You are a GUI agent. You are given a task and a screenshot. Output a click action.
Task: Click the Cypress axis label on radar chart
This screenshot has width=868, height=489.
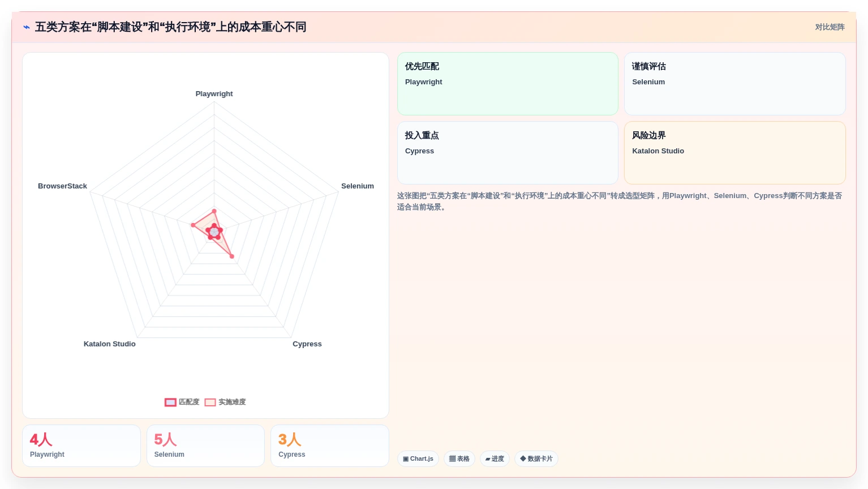(x=307, y=344)
